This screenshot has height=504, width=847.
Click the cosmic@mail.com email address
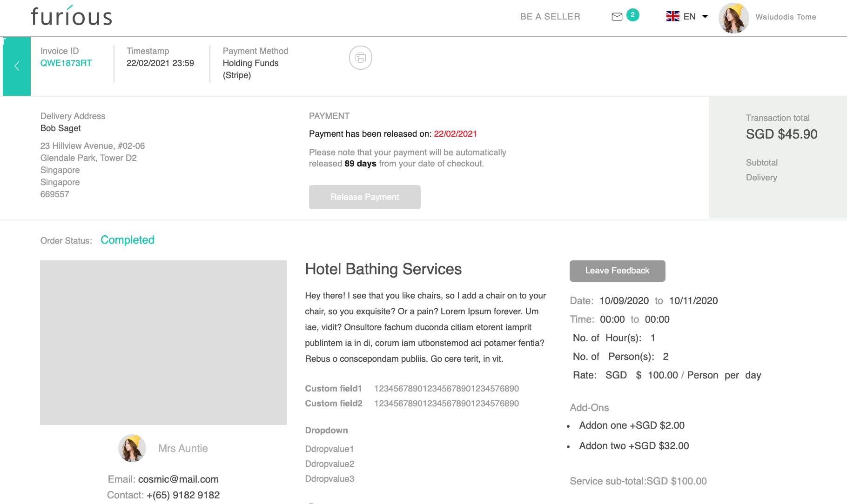pyautogui.click(x=178, y=479)
